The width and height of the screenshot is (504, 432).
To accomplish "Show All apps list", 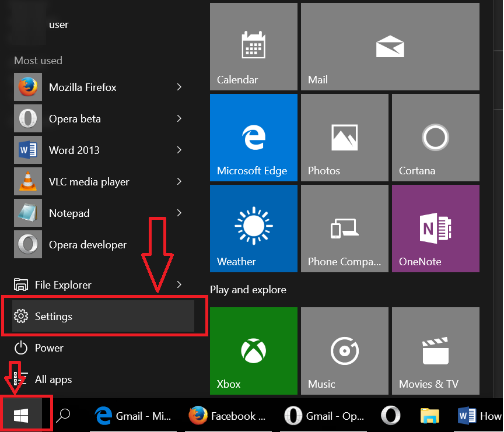I will 53,380.
